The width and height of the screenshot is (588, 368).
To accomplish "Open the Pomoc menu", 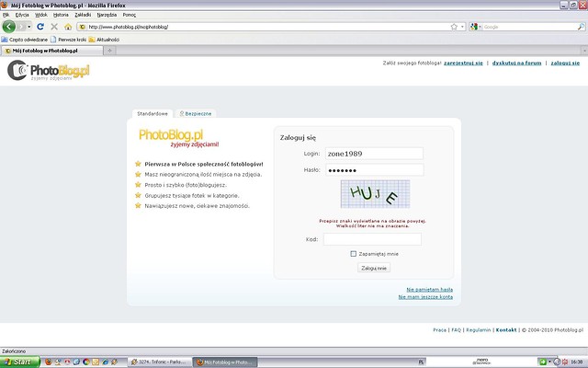I will pos(130,15).
